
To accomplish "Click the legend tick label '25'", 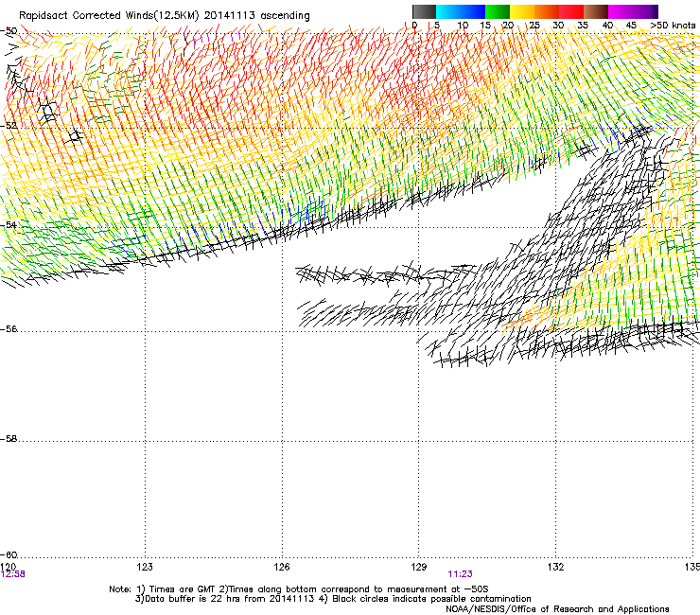I will [534, 25].
